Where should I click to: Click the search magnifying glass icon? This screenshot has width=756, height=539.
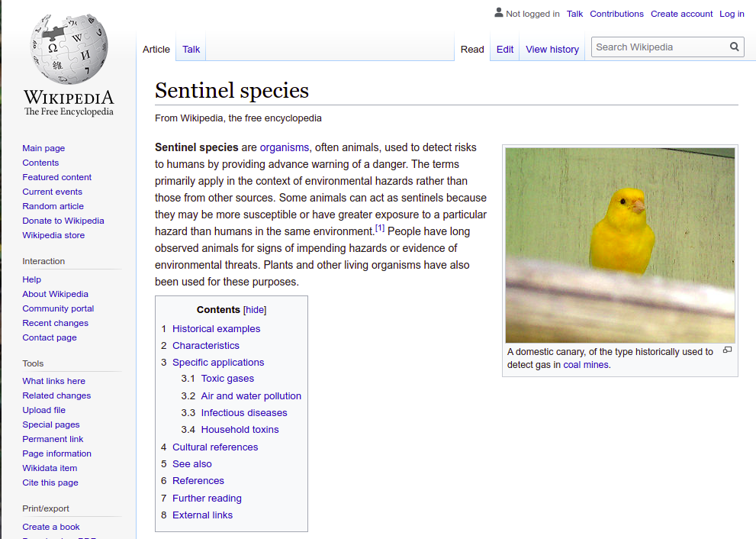735,47
